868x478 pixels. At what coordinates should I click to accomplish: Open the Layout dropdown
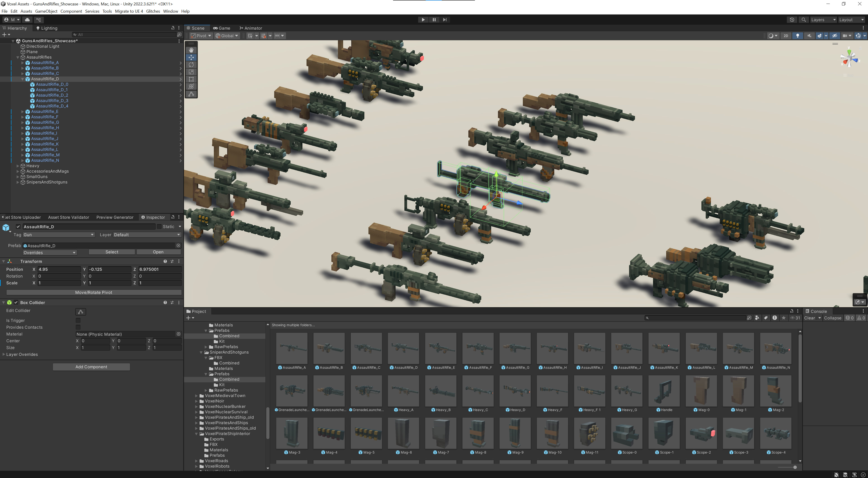click(x=851, y=19)
